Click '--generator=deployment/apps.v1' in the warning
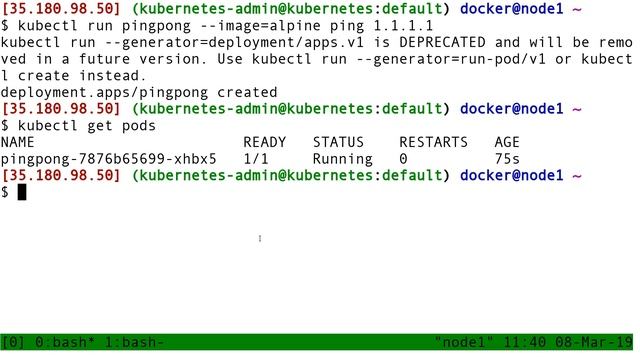This screenshot has height=360, width=640. pyautogui.click(x=234, y=42)
